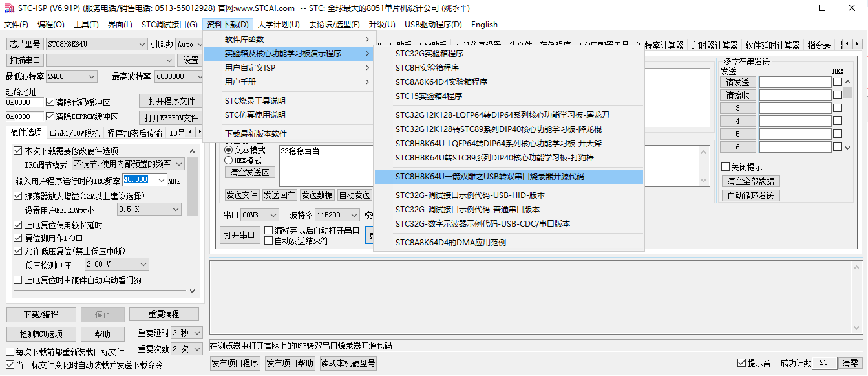Viewport: 868px width, 376px height.
Task: Select 文本模式 radio button
Action: coord(228,150)
